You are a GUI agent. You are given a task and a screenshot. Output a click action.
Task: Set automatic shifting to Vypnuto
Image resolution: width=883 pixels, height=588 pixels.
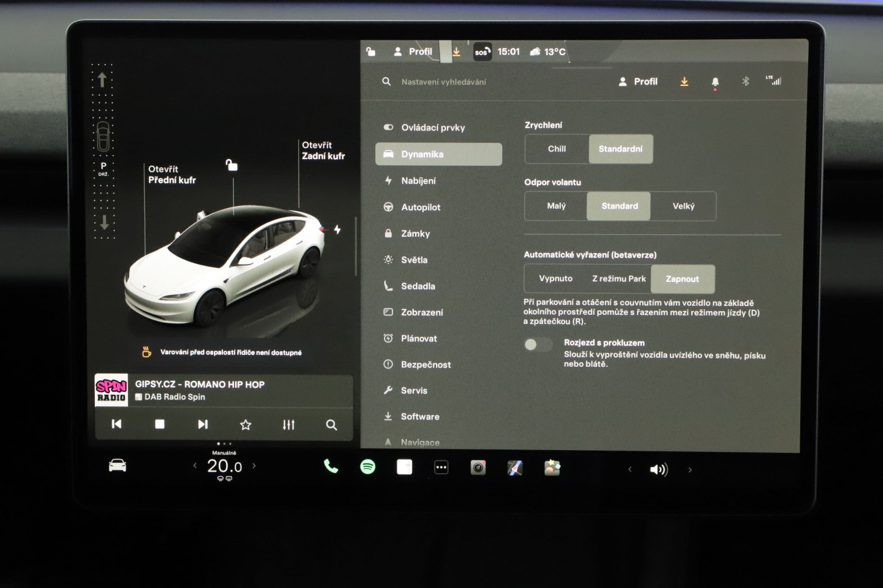coord(555,279)
